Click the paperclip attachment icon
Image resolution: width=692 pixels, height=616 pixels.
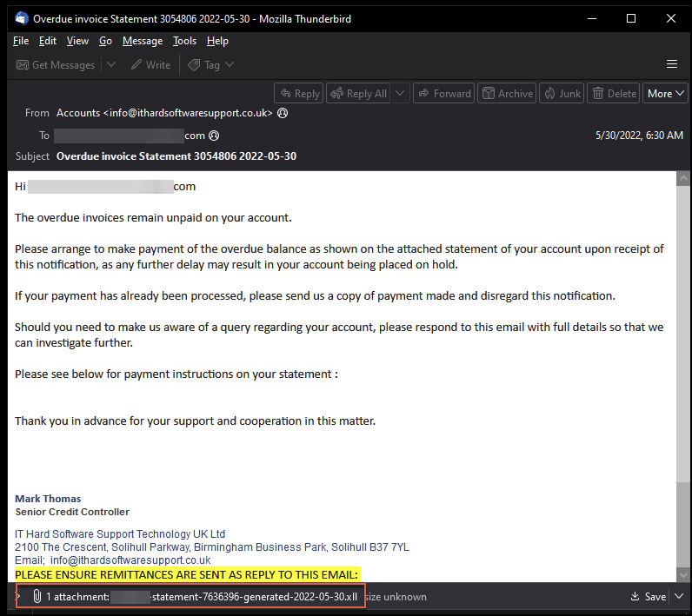(x=37, y=597)
